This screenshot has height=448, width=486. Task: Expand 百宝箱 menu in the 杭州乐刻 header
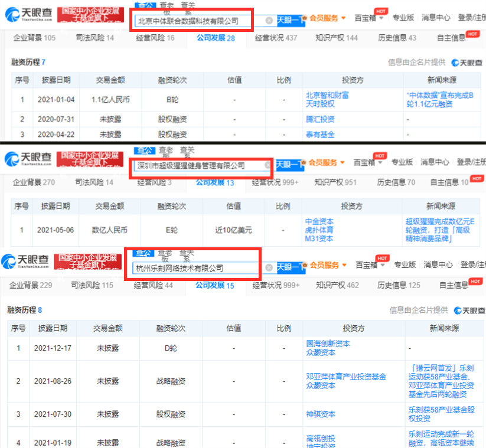pyautogui.click(x=370, y=265)
